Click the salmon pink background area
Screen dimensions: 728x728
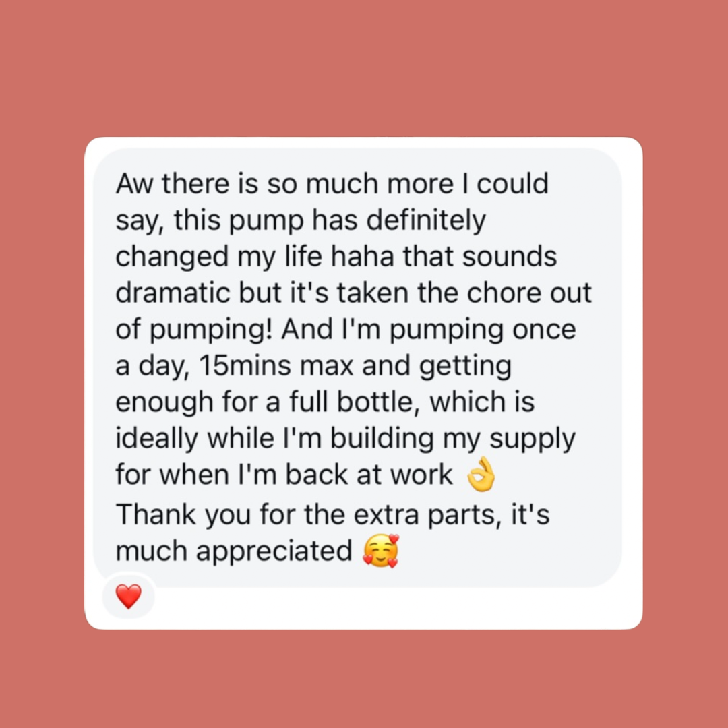364,69
